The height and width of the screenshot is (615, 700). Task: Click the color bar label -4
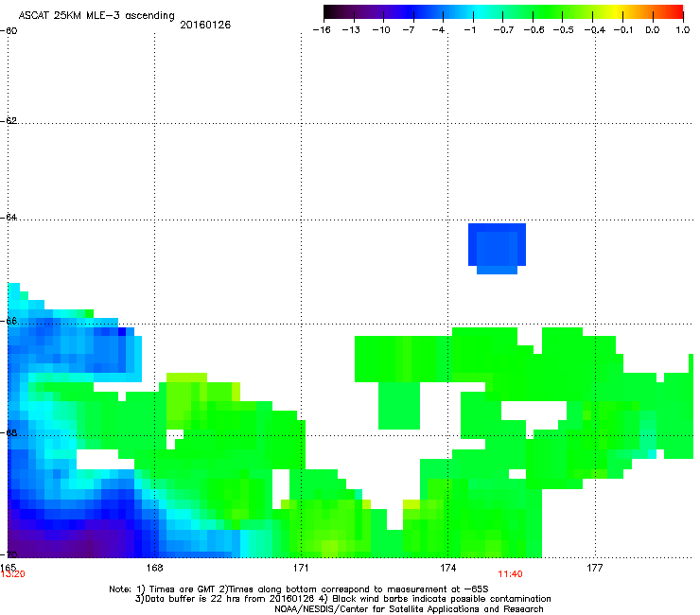[x=438, y=30]
